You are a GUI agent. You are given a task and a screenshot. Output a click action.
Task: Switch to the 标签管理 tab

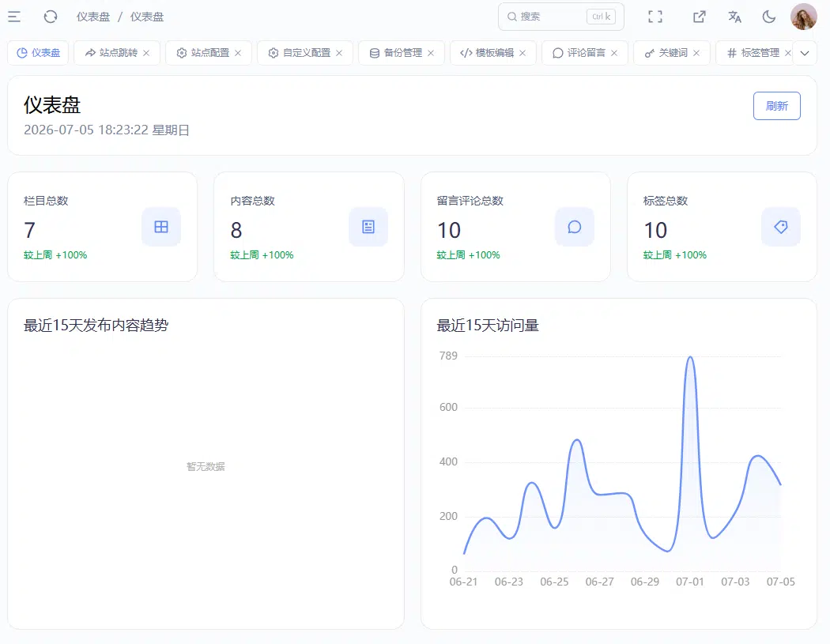tap(753, 53)
